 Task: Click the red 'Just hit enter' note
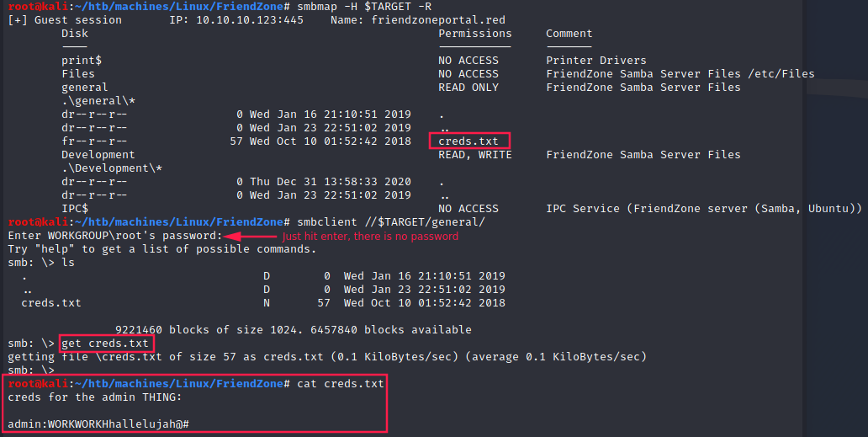coord(370,237)
